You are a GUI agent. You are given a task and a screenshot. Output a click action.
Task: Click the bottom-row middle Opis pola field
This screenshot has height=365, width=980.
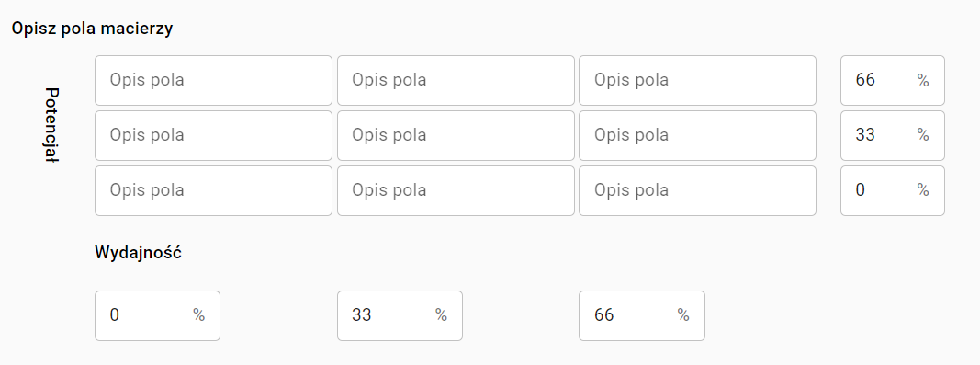(456, 190)
